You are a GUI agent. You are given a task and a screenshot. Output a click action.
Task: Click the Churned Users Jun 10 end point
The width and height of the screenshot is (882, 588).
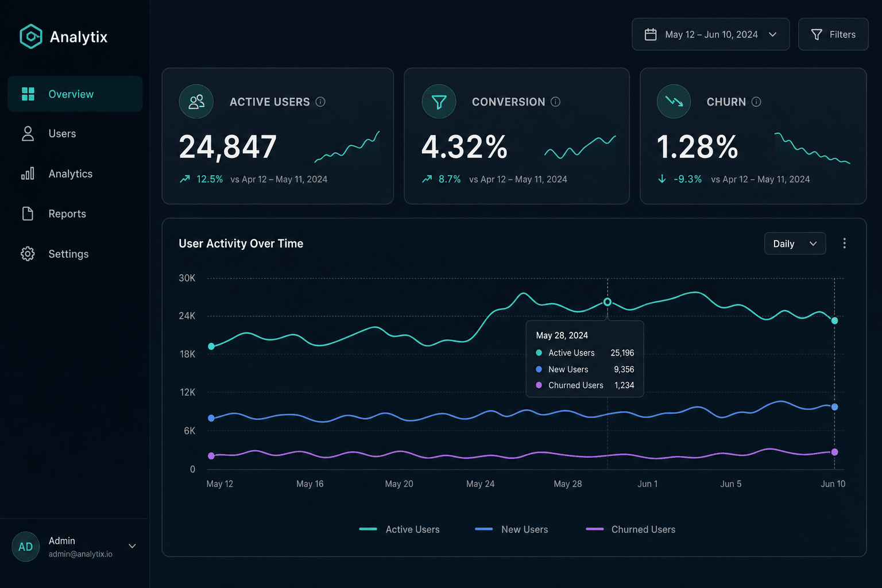[834, 452]
